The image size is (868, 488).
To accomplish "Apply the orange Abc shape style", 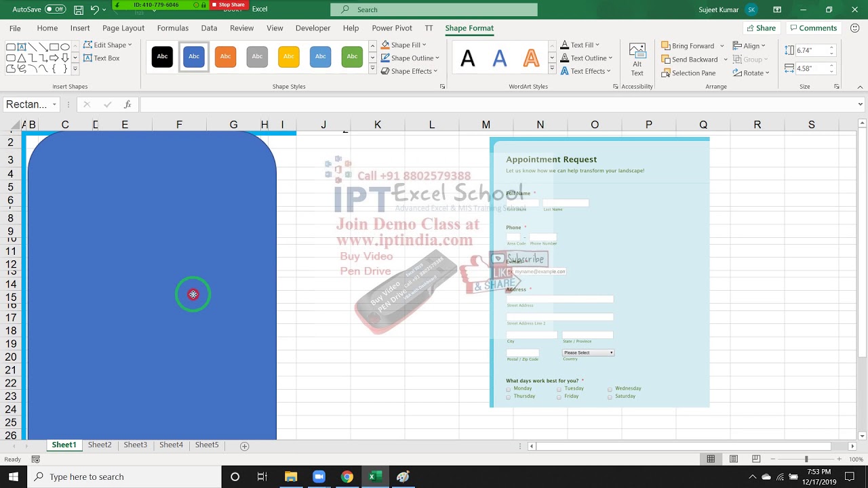I will pyautogui.click(x=226, y=56).
